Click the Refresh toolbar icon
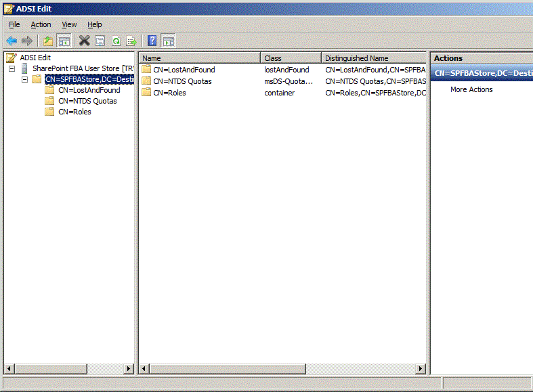The width and height of the screenshot is (533, 392). pyautogui.click(x=116, y=41)
